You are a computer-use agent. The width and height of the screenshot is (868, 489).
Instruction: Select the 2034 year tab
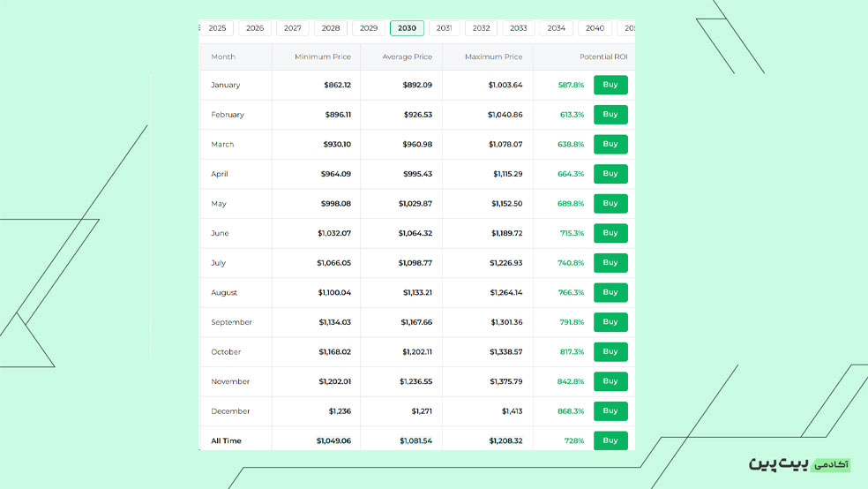[556, 28]
